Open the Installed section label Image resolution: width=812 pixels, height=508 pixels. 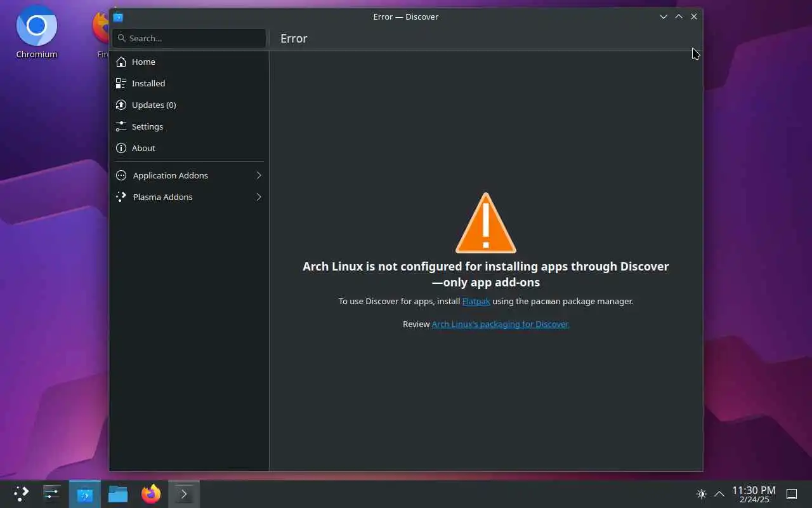coord(148,83)
